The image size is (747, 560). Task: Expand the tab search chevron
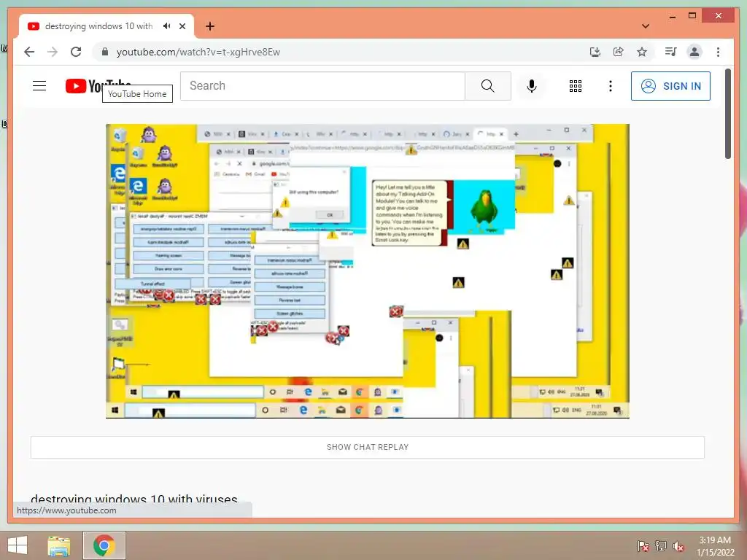[x=646, y=26]
